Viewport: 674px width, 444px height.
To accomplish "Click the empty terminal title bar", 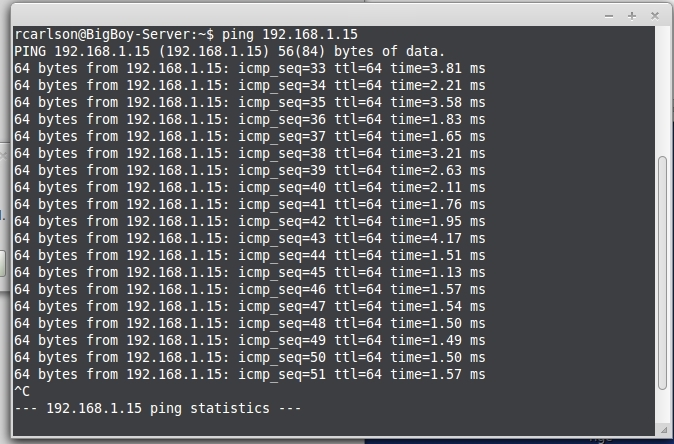I will (301, 15).
